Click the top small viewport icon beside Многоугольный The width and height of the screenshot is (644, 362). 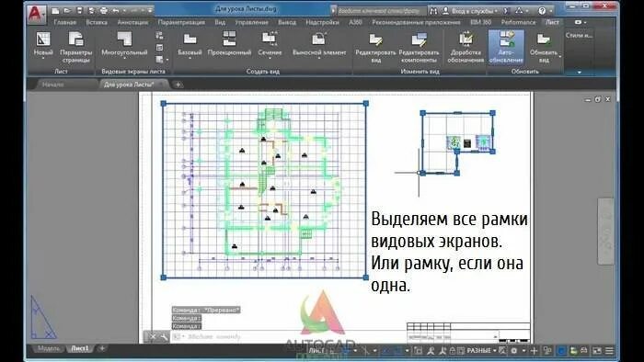pyautogui.click(x=159, y=36)
